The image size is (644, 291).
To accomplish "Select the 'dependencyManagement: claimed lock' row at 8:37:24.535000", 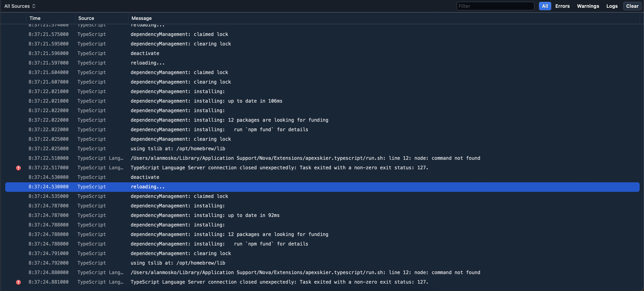I will (179, 196).
